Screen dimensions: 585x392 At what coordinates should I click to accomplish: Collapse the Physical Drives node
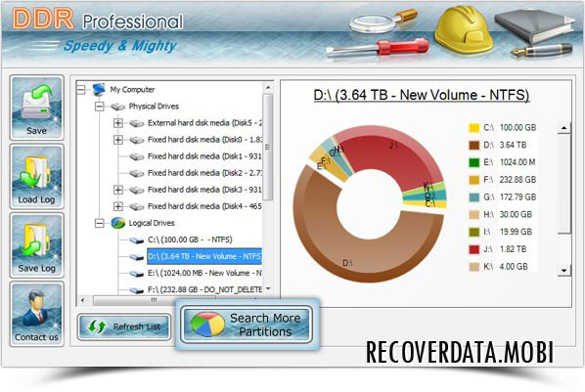coord(99,107)
